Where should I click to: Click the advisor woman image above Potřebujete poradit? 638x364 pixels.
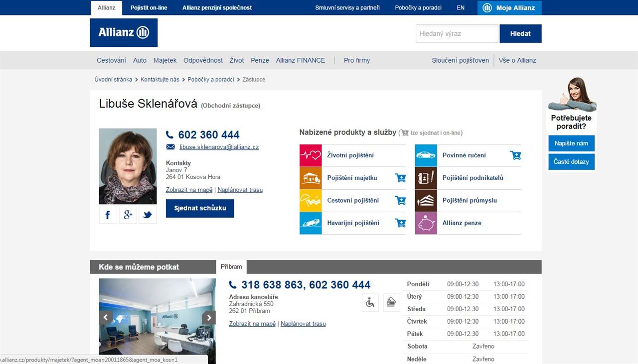tap(572, 95)
